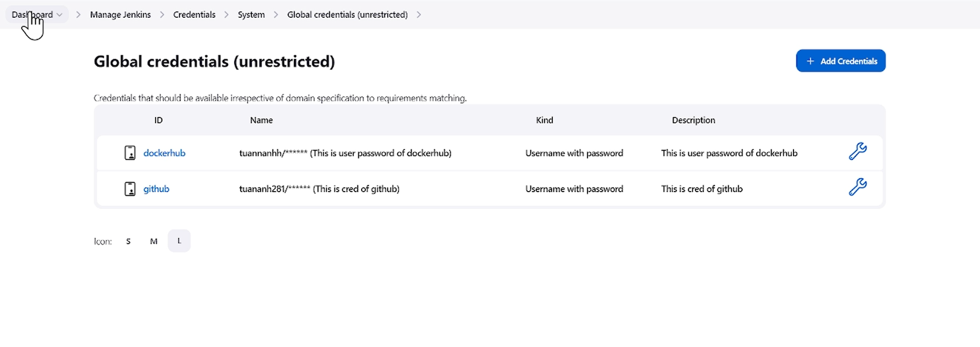
Task: Sort table by Name column header
Action: (x=261, y=120)
